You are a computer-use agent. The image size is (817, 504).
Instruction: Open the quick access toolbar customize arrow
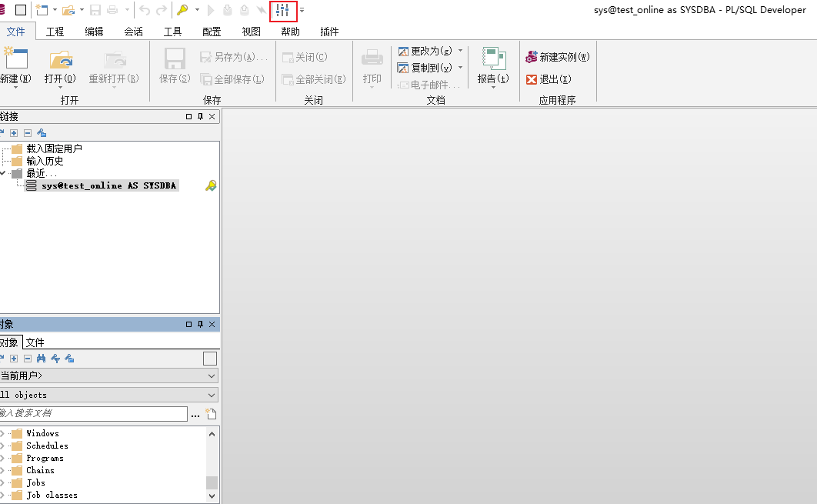[x=302, y=10]
